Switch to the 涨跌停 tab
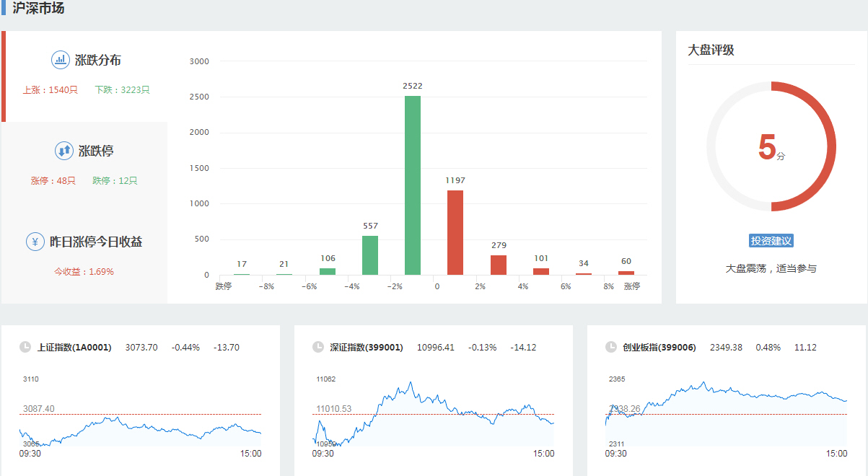Screen dimensions: 868x476 [x=95, y=151]
